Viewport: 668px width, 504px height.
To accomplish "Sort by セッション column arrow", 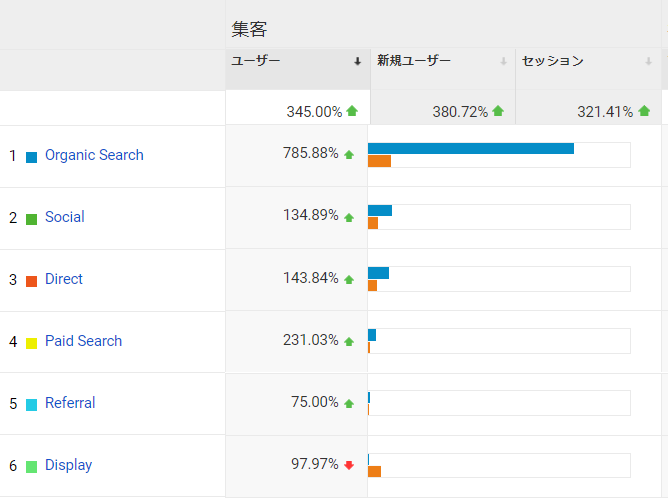I will pyautogui.click(x=648, y=61).
